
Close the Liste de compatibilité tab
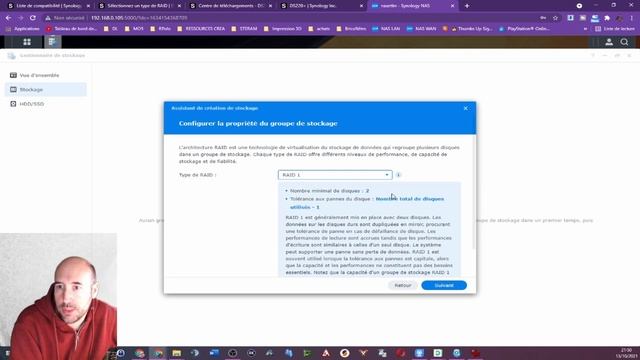click(88, 6)
